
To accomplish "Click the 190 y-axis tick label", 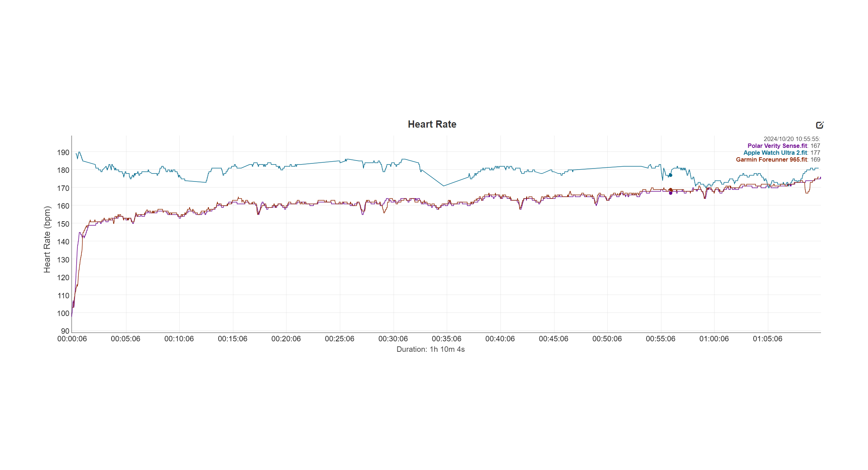I will pos(63,152).
